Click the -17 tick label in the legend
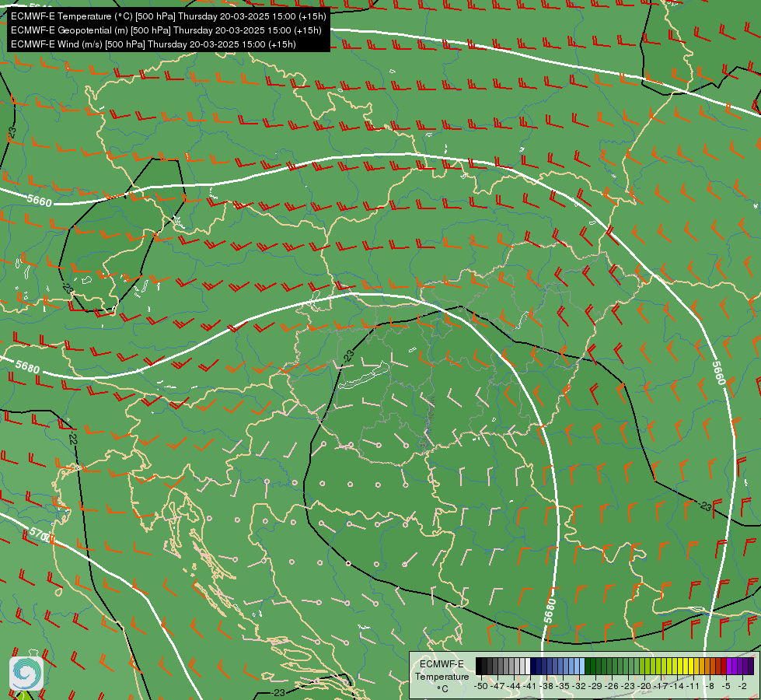The height and width of the screenshot is (700, 761). click(x=661, y=686)
